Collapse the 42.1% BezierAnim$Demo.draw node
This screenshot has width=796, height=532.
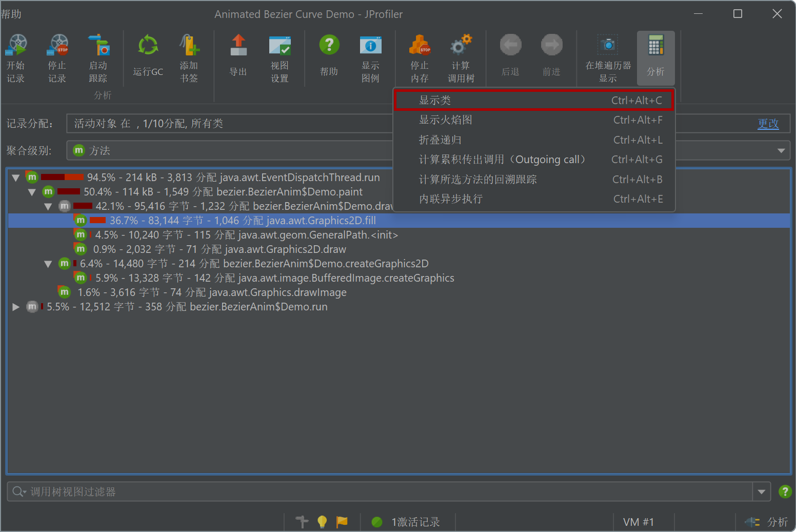click(x=48, y=206)
